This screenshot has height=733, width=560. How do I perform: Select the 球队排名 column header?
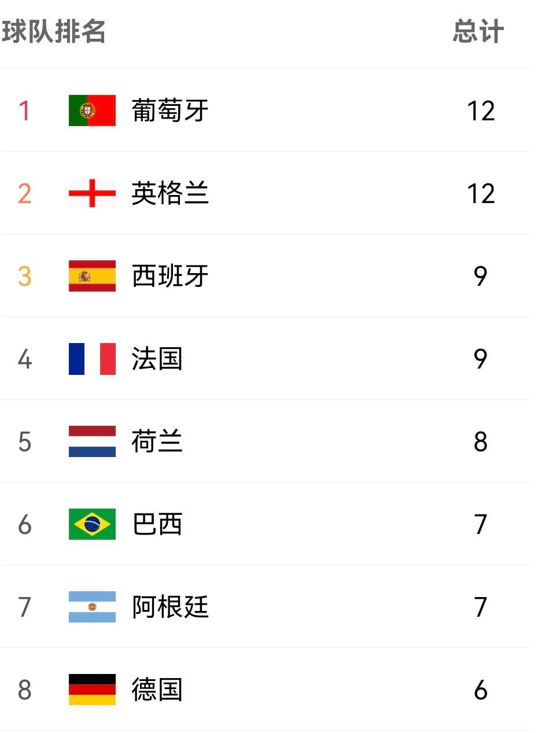click(x=55, y=32)
